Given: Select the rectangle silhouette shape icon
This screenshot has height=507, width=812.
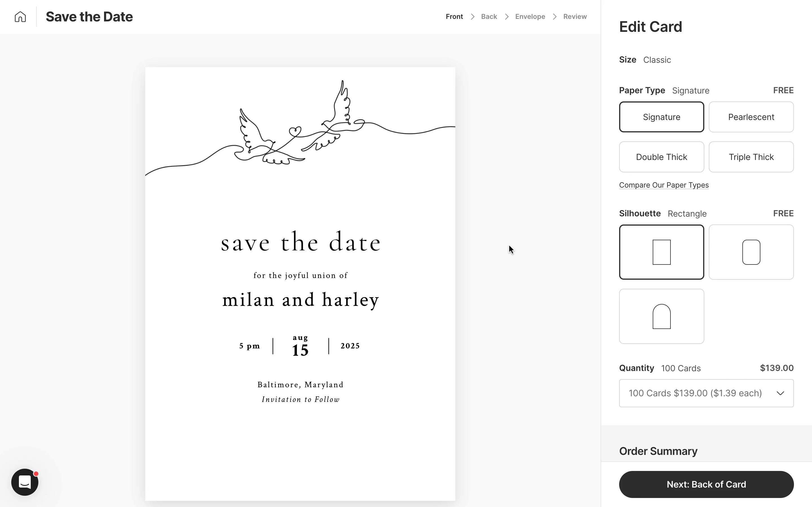Looking at the screenshot, I should tap(661, 252).
